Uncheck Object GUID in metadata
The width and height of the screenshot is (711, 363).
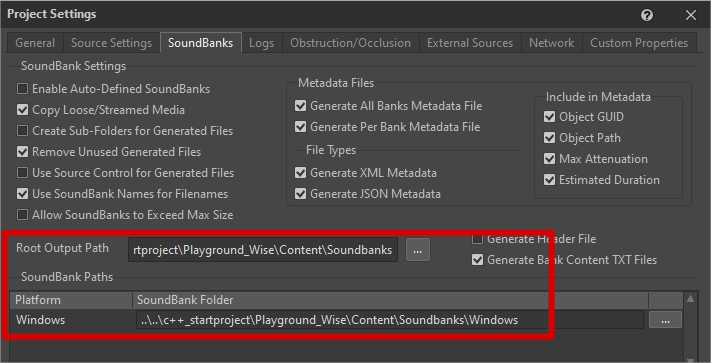549,117
